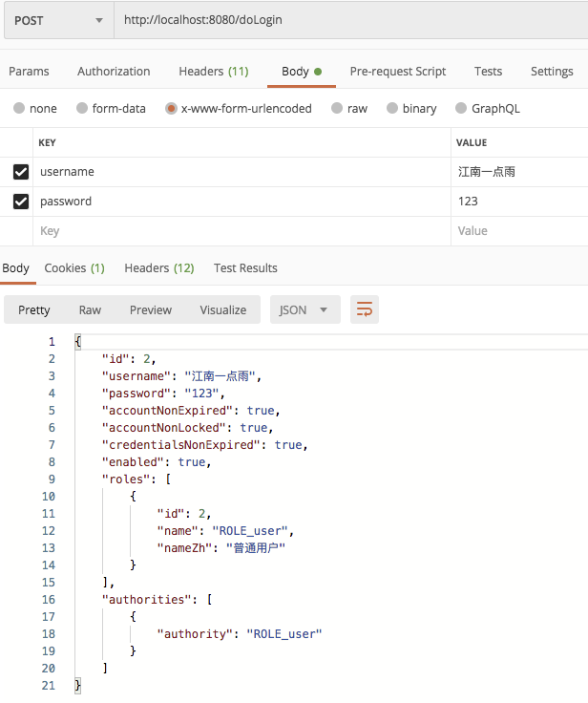This screenshot has width=588, height=703.
Task: Open the POST method dropdown
Action: tap(58, 20)
